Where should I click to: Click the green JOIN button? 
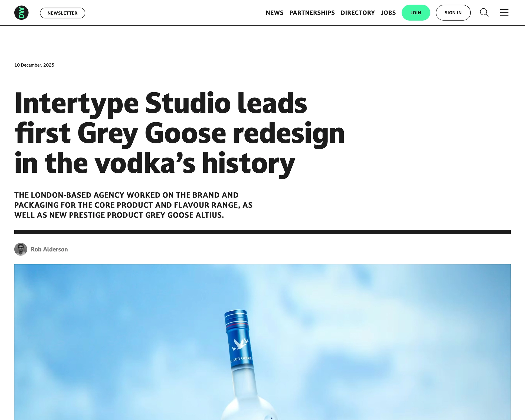[416, 12]
